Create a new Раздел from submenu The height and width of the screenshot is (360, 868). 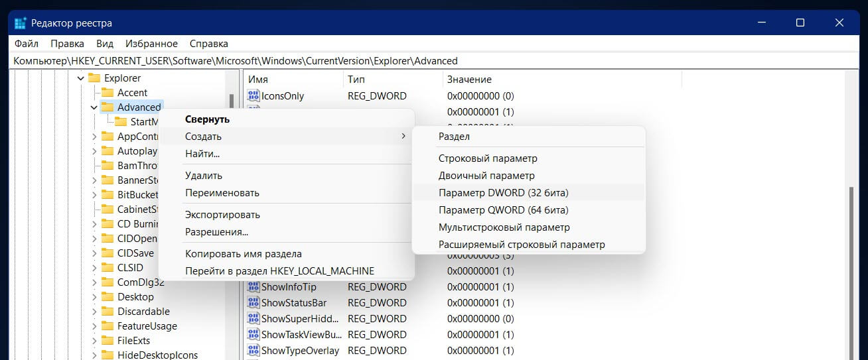[529, 137]
